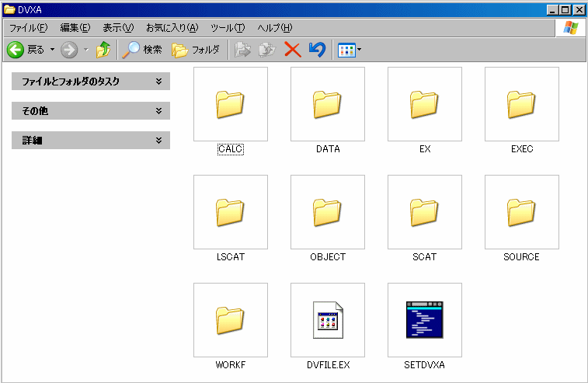
Task: Select the SETDVXA batch file icon
Action: [424, 319]
